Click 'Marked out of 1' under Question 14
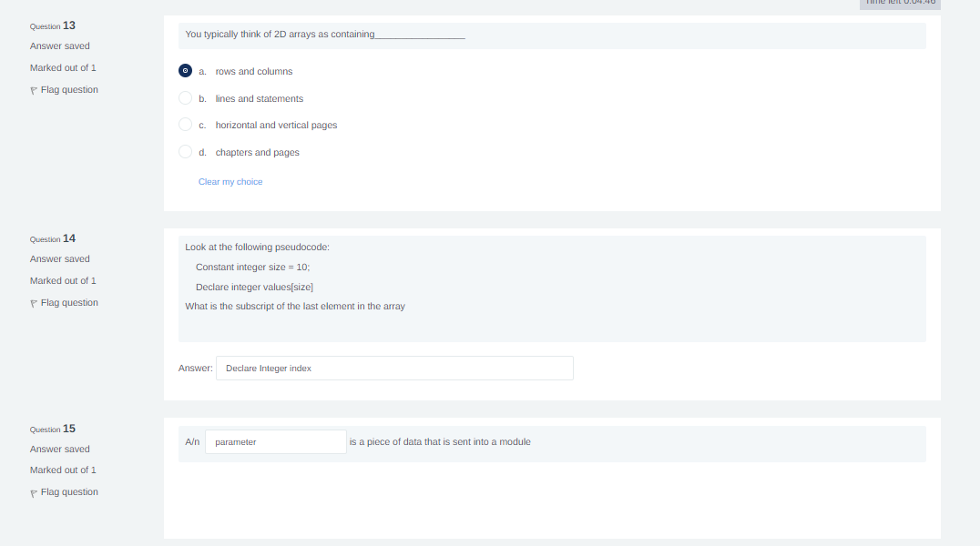Screen dimensions: 980x546 pyautogui.click(x=63, y=281)
